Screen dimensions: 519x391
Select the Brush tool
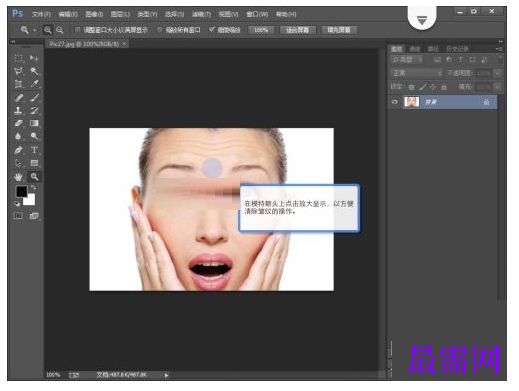click(34, 98)
